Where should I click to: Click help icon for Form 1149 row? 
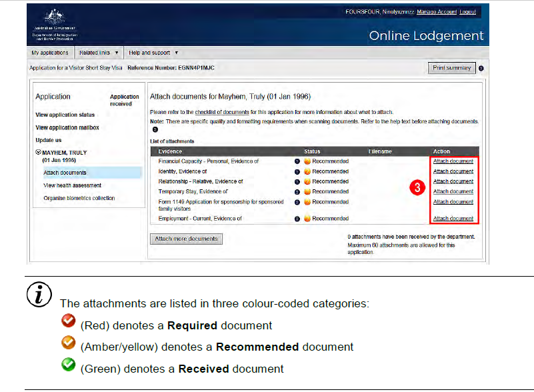[x=297, y=202]
